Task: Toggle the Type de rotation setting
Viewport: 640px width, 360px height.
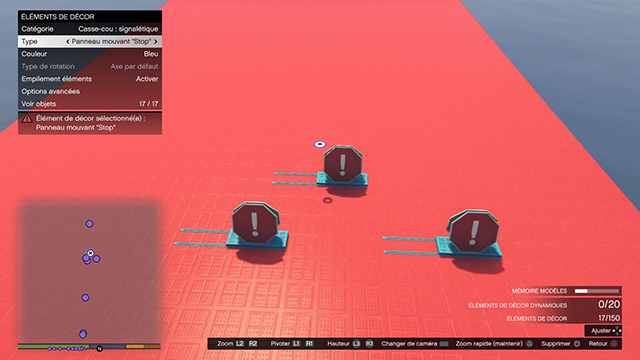Action: (90, 66)
